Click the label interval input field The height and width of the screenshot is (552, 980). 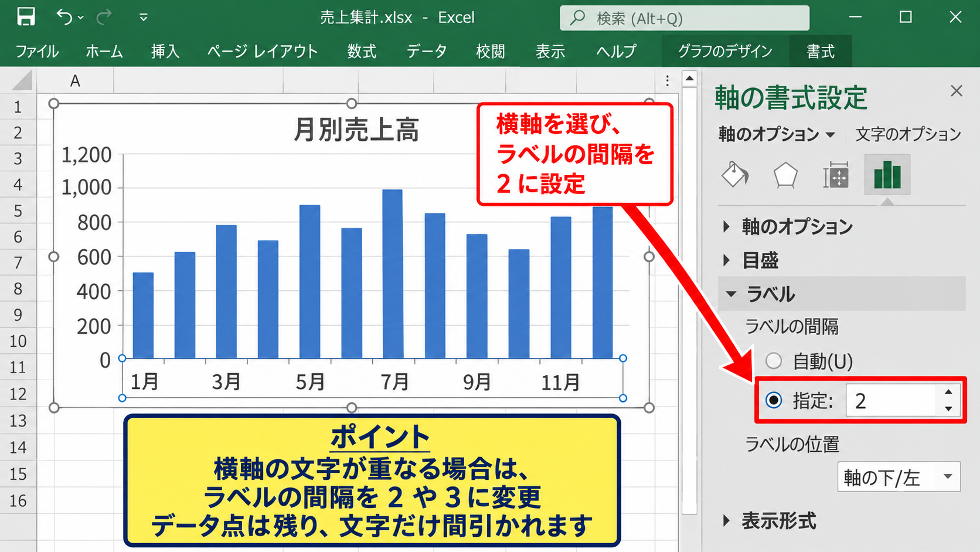(x=891, y=401)
